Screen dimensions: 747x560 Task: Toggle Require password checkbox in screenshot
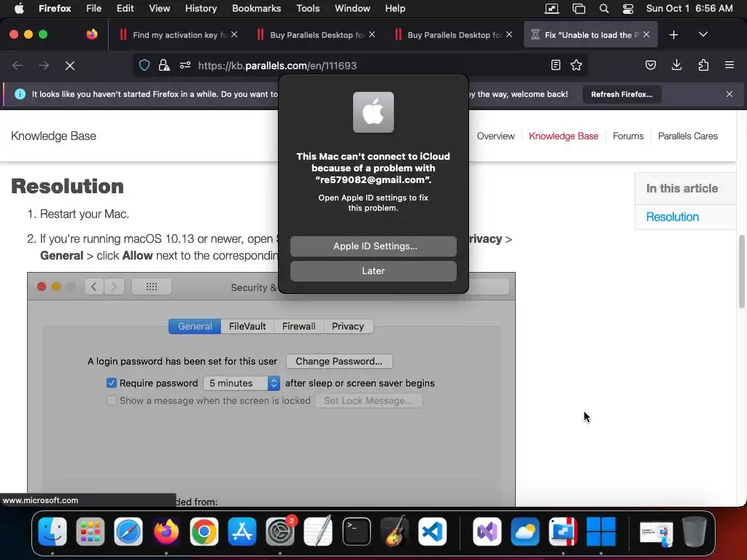[111, 383]
